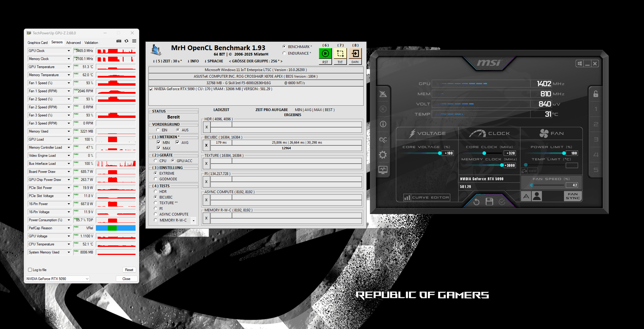
Task: Enable the Log to file checkbox
Action: pyautogui.click(x=30, y=270)
